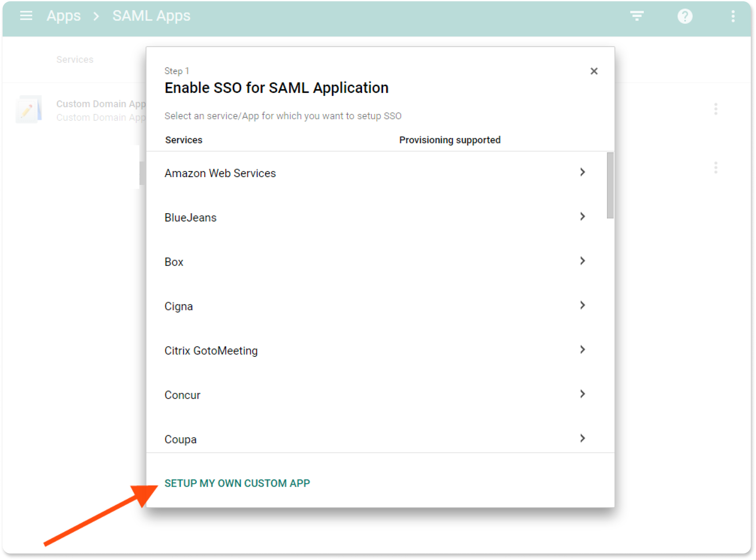This screenshot has width=756, height=560.
Task: Click the Coupa chevron arrow
Action: pyautogui.click(x=582, y=439)
